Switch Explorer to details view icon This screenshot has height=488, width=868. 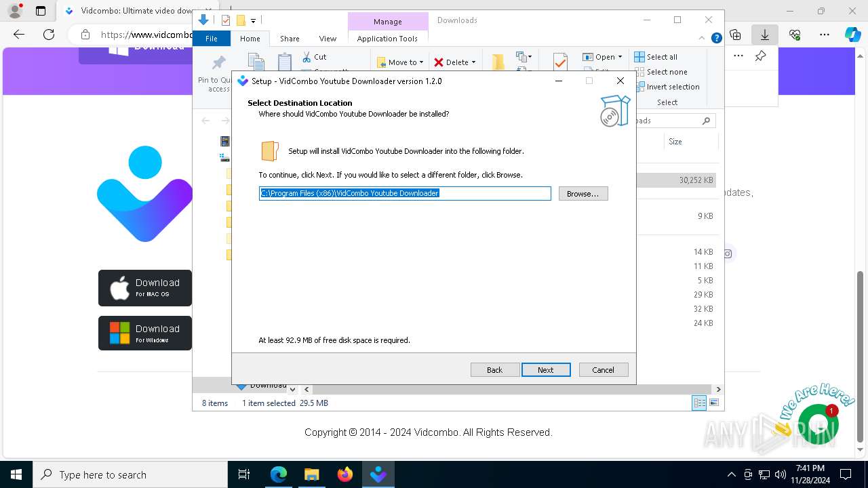point(698,403)
